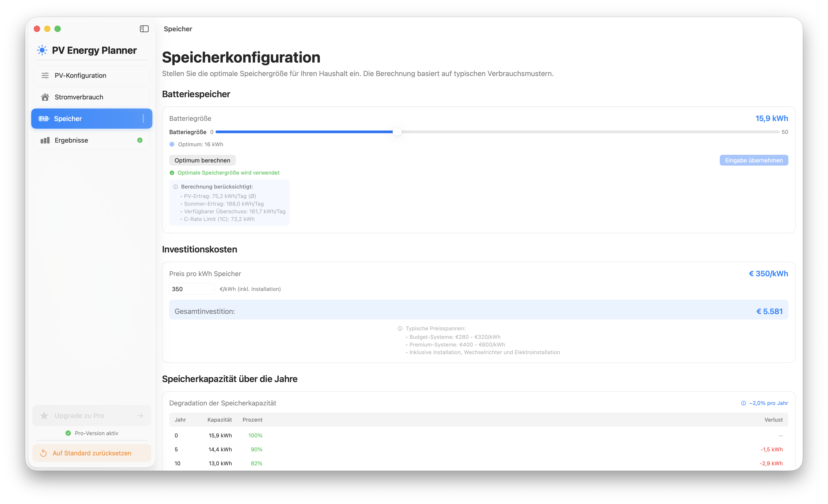Click the info icon beside ~2,0% pro Jahr
Viewport: 828px width, 504px height.
click(743, 403)
